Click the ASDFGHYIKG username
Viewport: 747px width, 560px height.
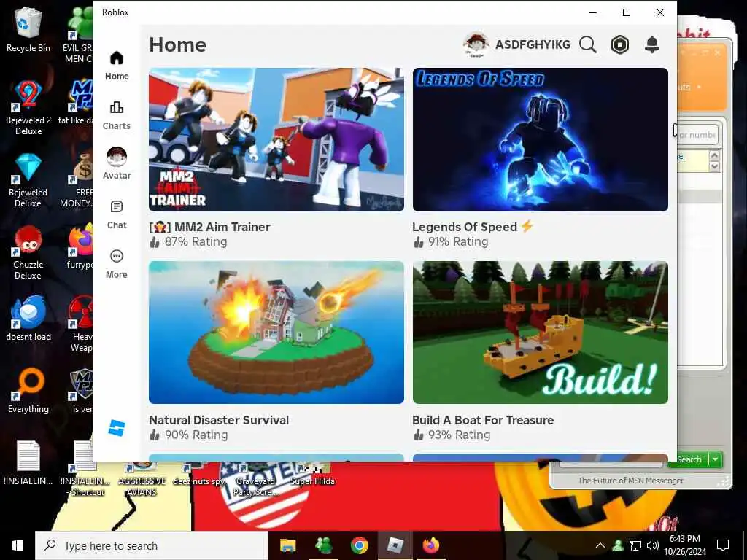(x=533, y=44)
